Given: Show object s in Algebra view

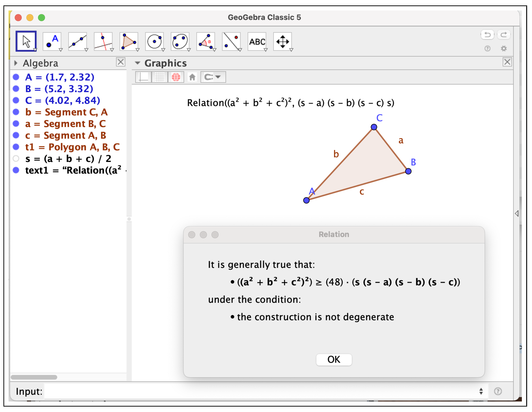Looking at the screenshot, I should click(x=16, y=159).
